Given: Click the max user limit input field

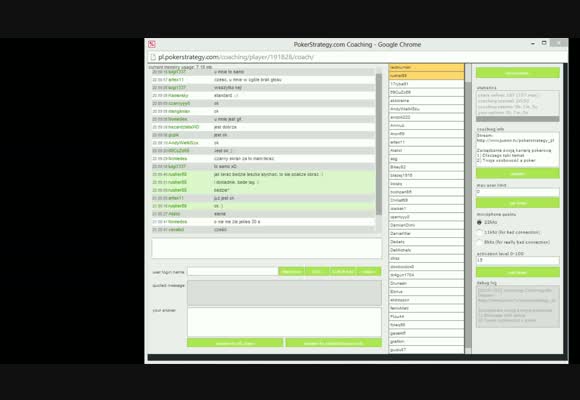Looking at the screenshot, I should (517, 192).
